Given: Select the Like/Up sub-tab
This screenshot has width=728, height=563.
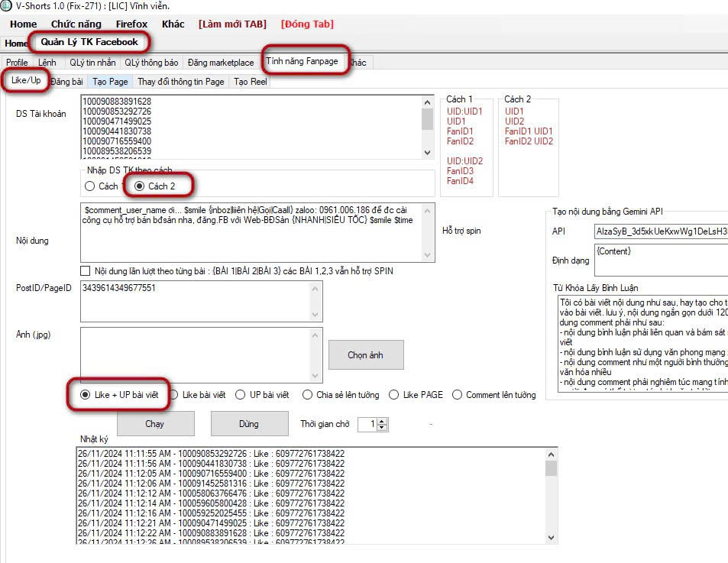Looking at the screenshot, I should [26, 80].
